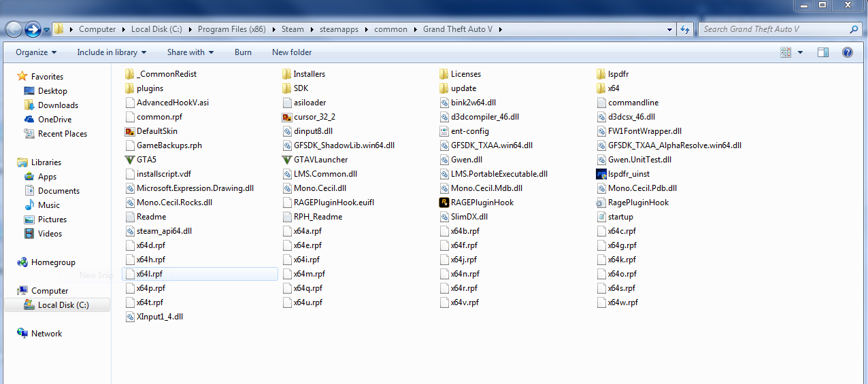868x384 pixels.
Task: Open Desktop in the navigation pane
Action: [52, 91]
